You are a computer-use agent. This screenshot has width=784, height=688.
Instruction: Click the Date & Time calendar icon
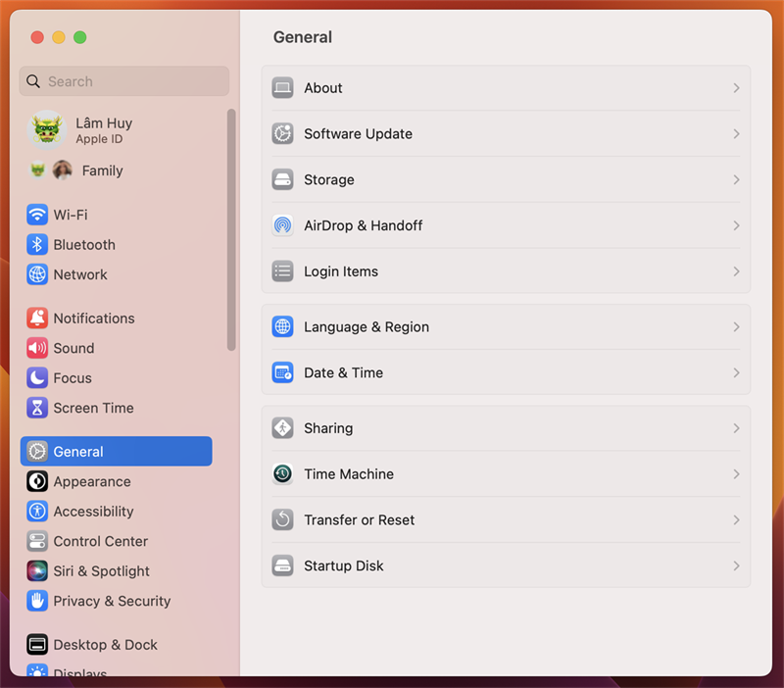[x=282, y=373]
